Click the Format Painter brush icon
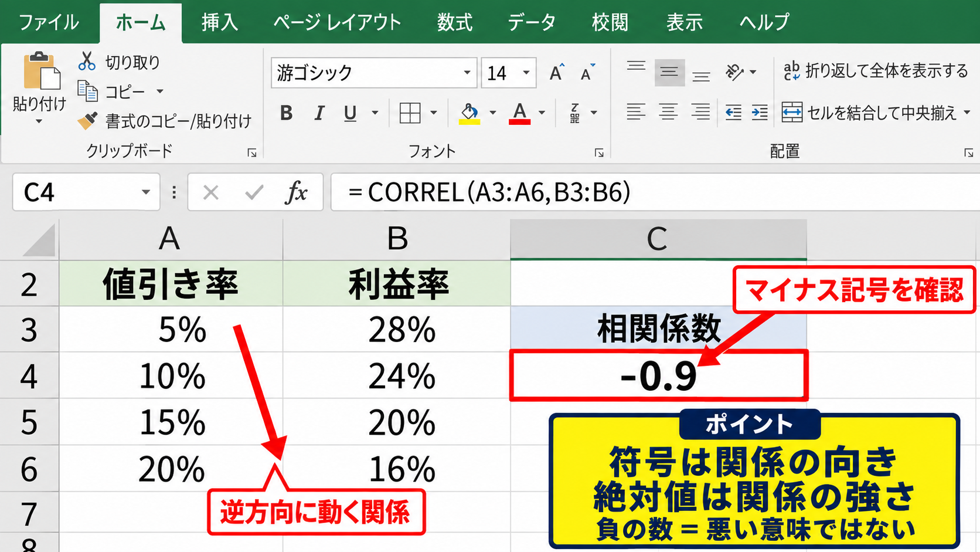Screen dimensions: 980x552 tap(87, 121)
